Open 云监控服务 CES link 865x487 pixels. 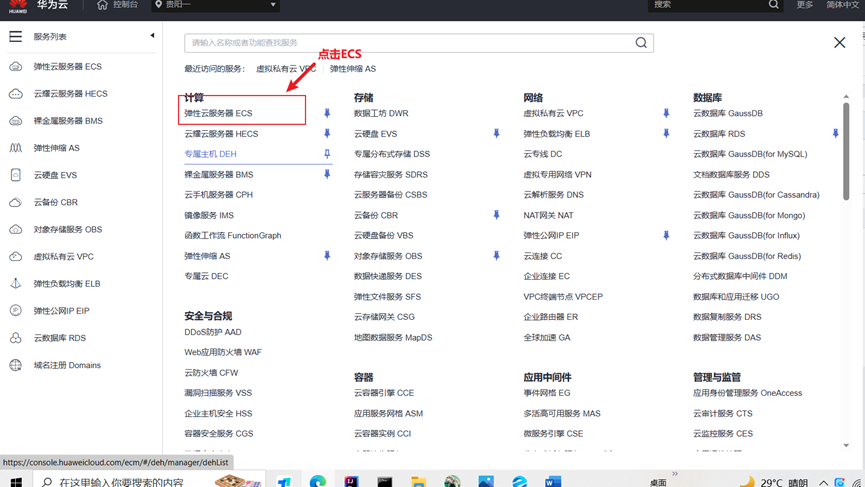coord(723,434)
